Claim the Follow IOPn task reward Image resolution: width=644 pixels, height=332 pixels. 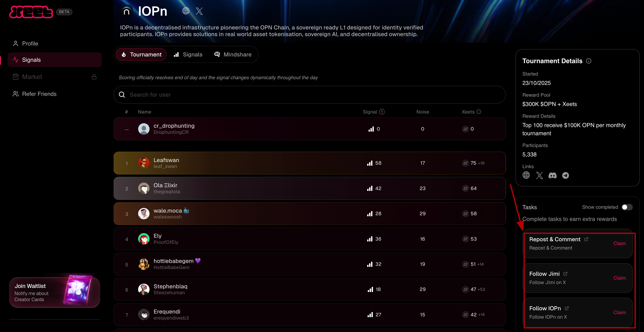point(619,313)
